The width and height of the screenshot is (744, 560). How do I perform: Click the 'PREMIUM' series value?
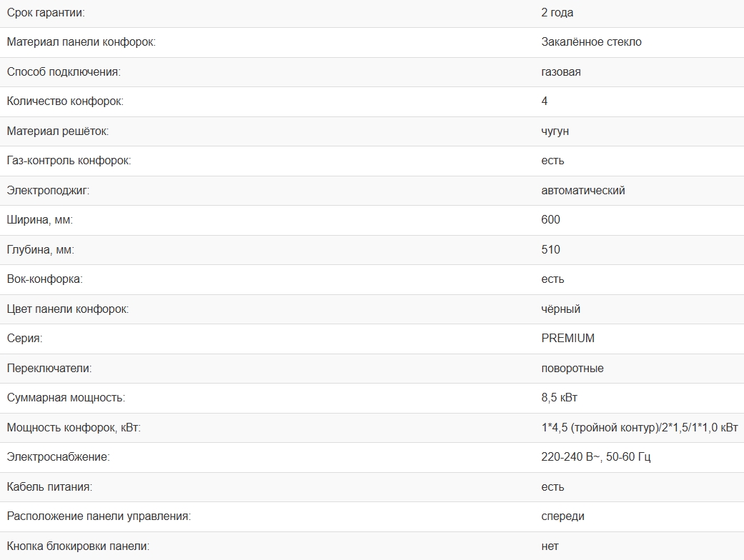tap(568, 338)
